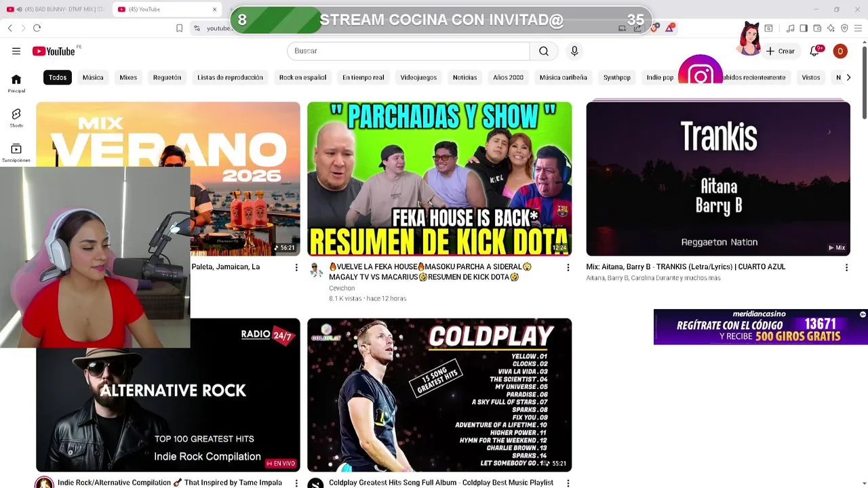Open the YouTube guide hamburger menu

click(x=16, y=51)
